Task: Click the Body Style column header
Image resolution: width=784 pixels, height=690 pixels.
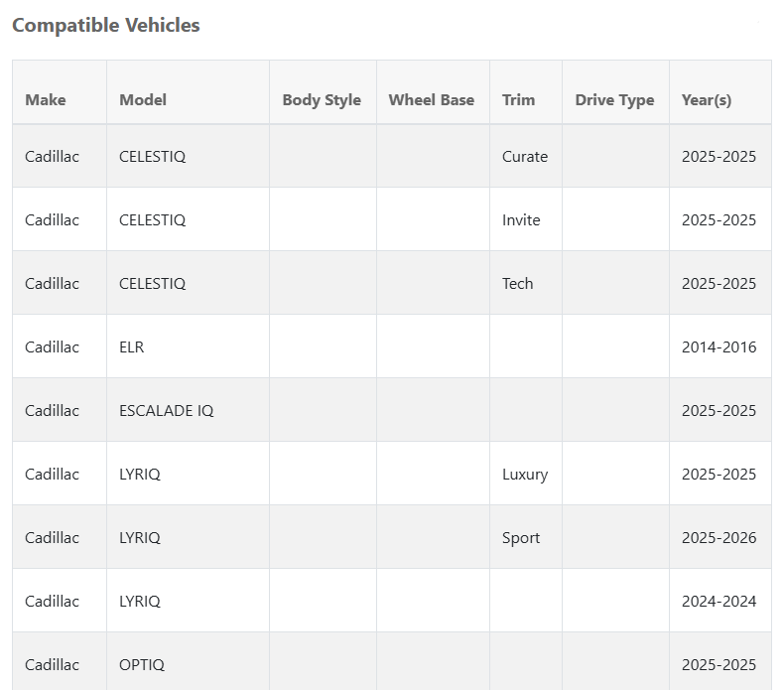Action: [322, 99]
